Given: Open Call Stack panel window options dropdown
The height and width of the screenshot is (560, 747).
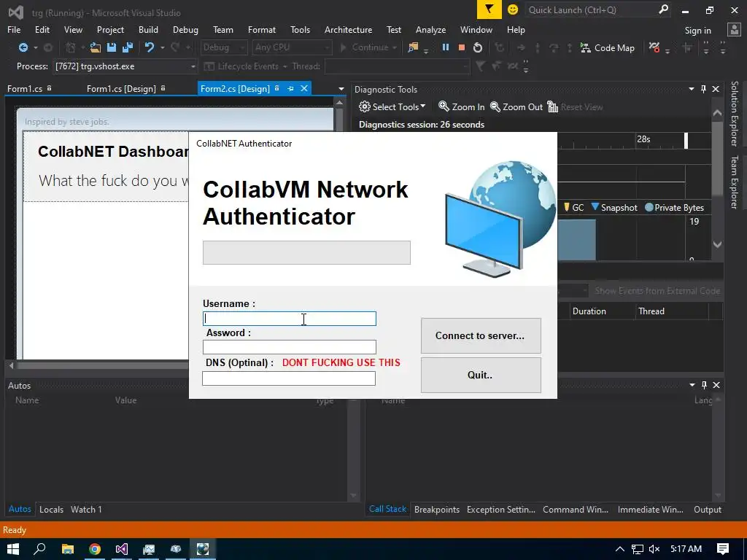Looking at the screenshot, I should point(692,385).
